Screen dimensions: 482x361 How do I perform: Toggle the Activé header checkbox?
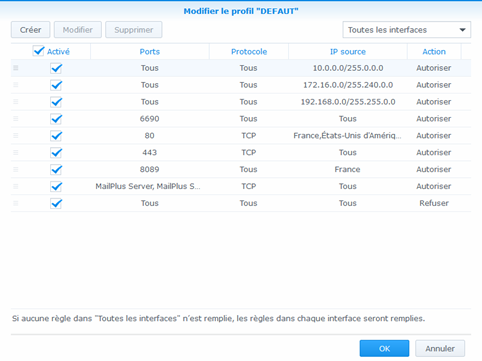tap(38, 51)
